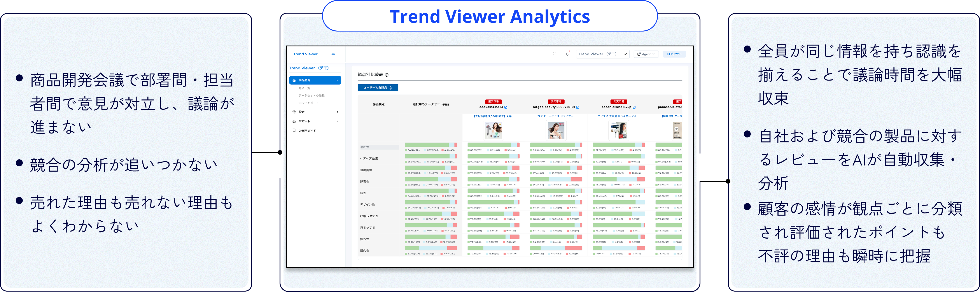Click the home icon beside 商品登録
The width and height of the screenshot is (980, 292).
click(294, 80)
